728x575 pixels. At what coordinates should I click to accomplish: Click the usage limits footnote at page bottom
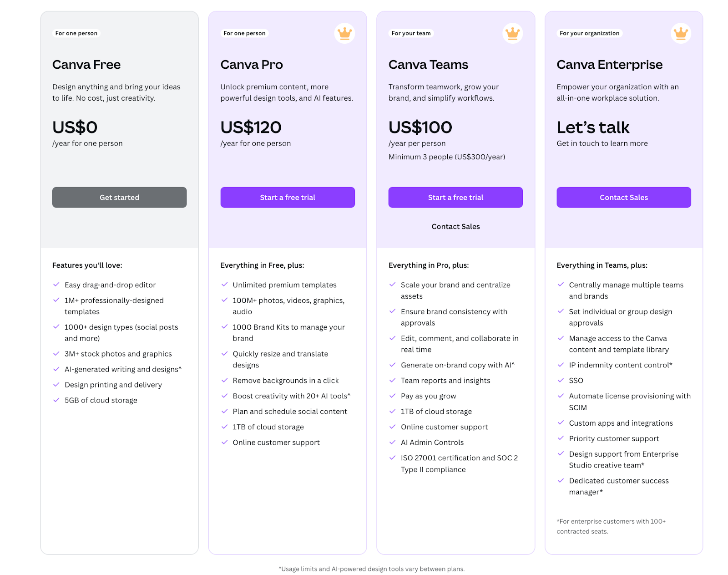click(371, 569)
